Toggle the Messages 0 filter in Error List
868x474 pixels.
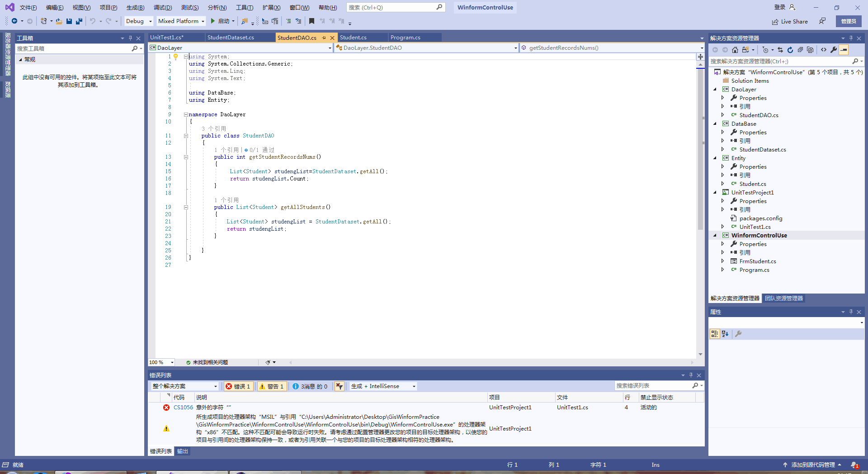click(x=310, y=386)
